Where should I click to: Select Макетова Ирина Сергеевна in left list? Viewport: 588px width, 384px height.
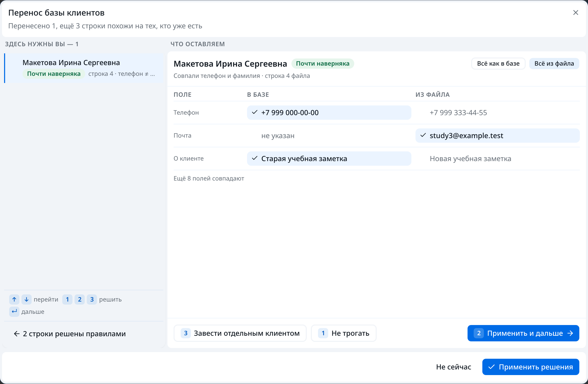(84, 68)
